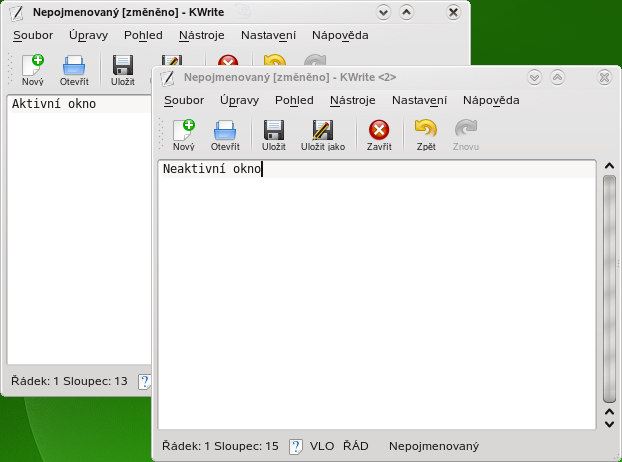Open Úpravy menu in KWrite <2> window
Screen dimensions: 622x462
(x=239, y=100)
